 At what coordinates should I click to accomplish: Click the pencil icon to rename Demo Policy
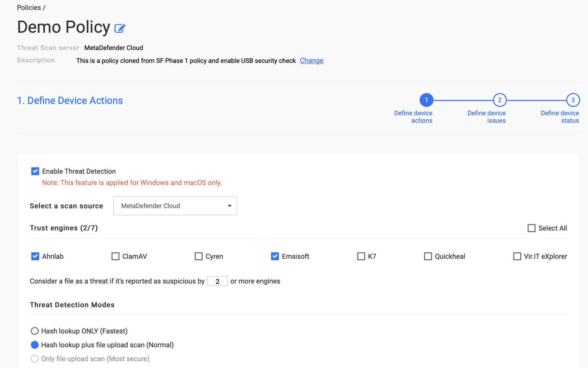[x=120, y=28]
